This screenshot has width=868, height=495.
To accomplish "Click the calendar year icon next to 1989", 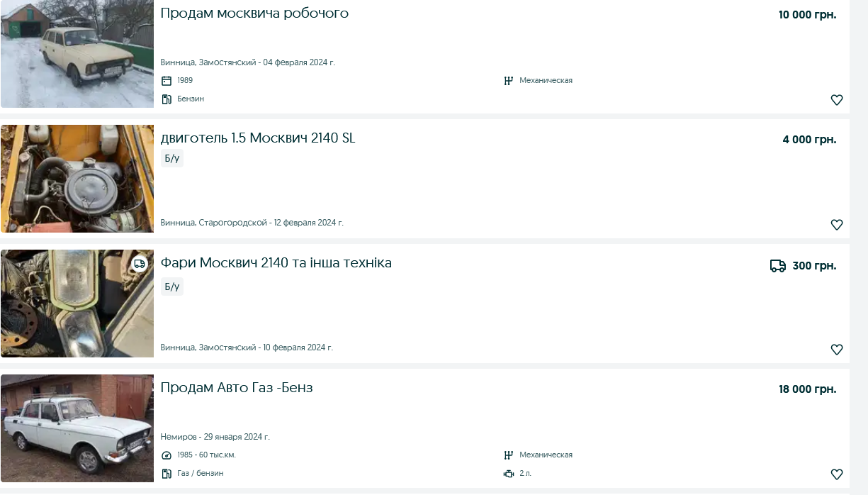I will 167,81.
